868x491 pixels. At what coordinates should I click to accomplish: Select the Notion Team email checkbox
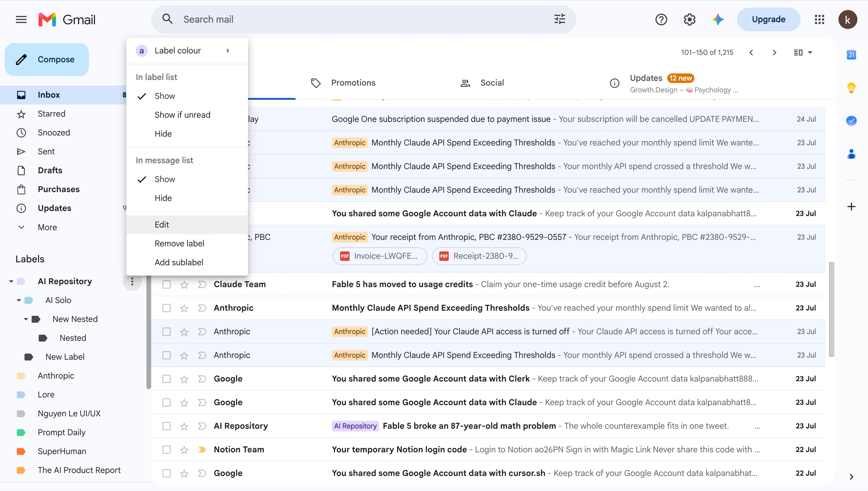tap(166, 449)
